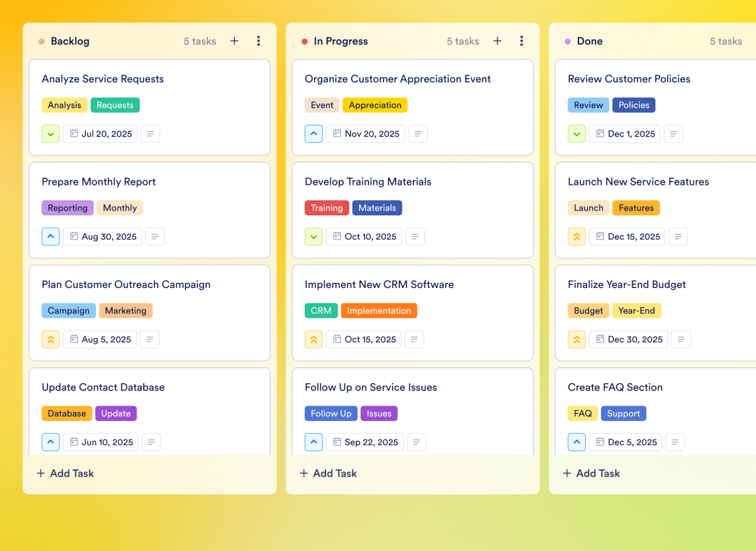Click the notes icon on Finalize Year-End Budget
756x551 pixels.
click(x=681, y=339)
